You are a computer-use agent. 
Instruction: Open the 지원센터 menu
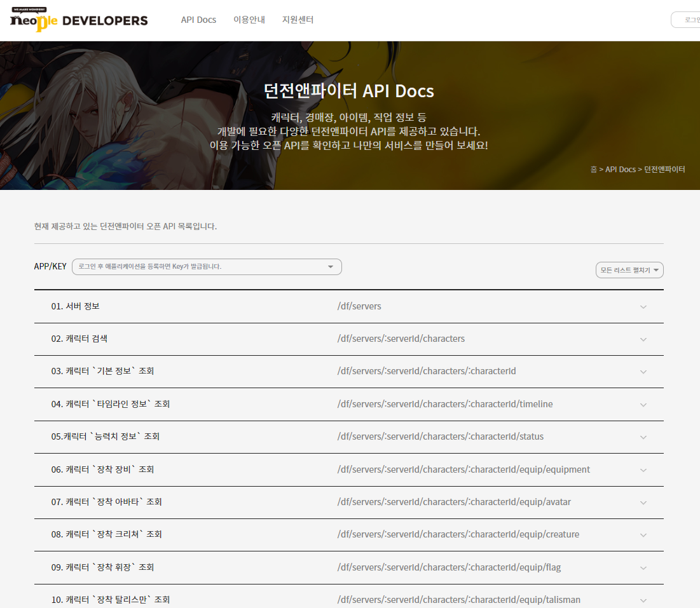click(x=298, y=20)
